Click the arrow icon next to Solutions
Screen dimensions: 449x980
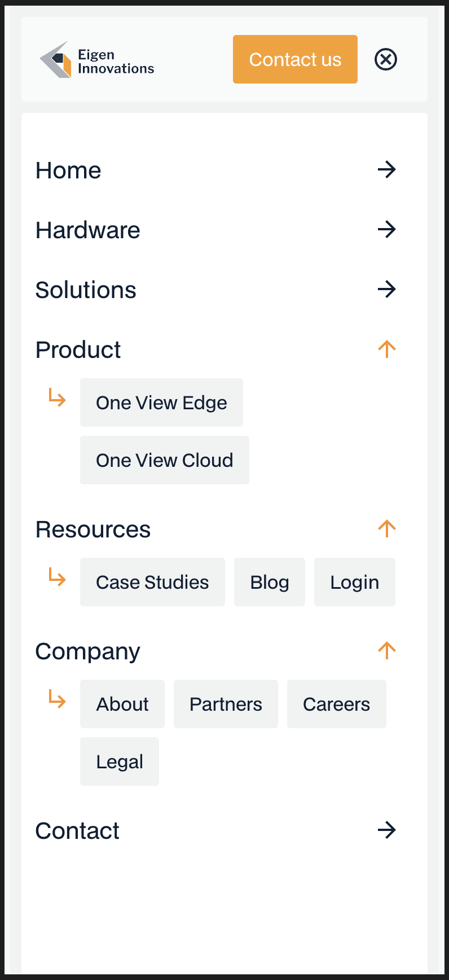click(386, 289)
